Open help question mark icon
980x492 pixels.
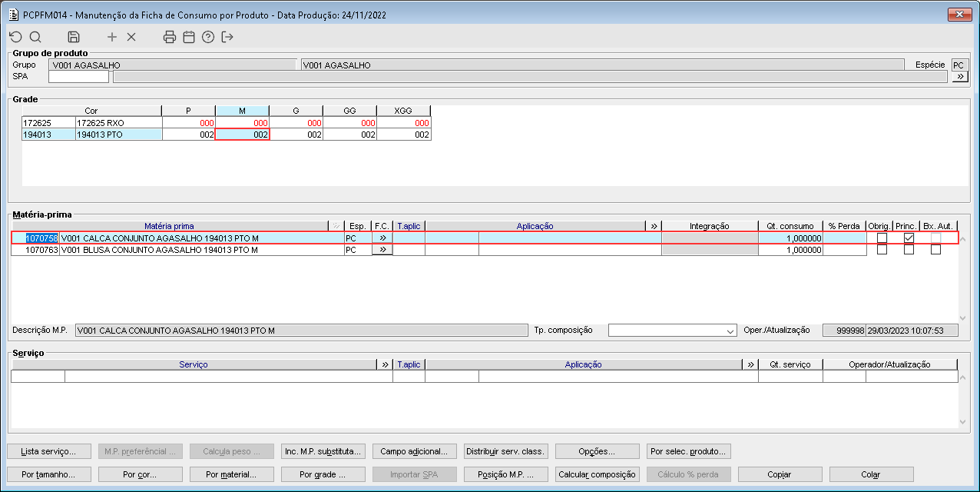pyautogui.click(x=207, y=37)
